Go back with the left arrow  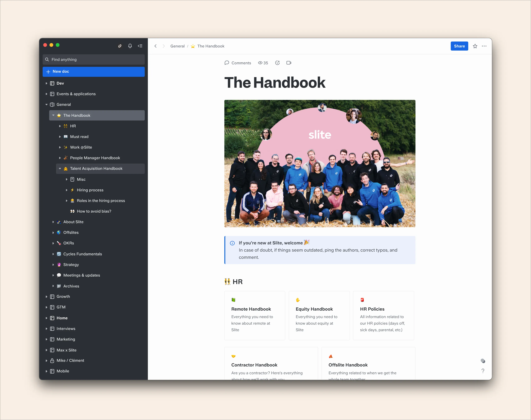pyautogui.click(x=156, y=46)
